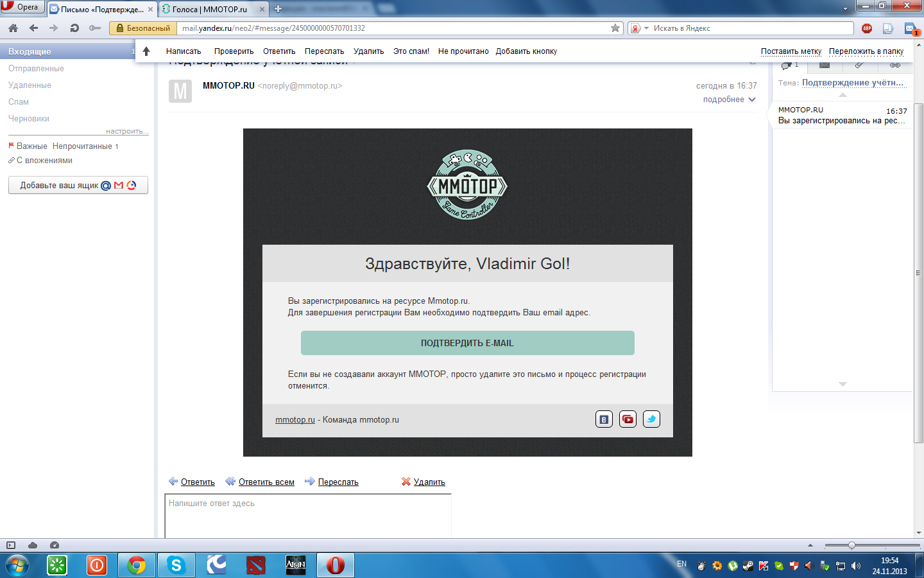
Task: Open the mail notifier extension with badge 1
Action: pyautogui.click(x=911, y=28)
